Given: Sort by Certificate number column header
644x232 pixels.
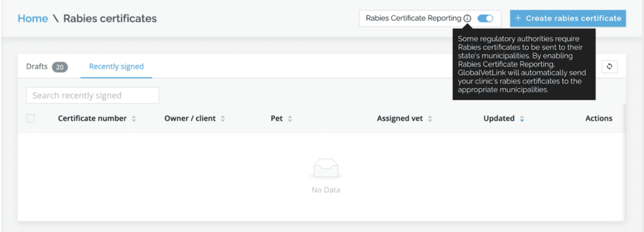Looking at the screenshot, I should pyautogui.click(x=92, y=118).
